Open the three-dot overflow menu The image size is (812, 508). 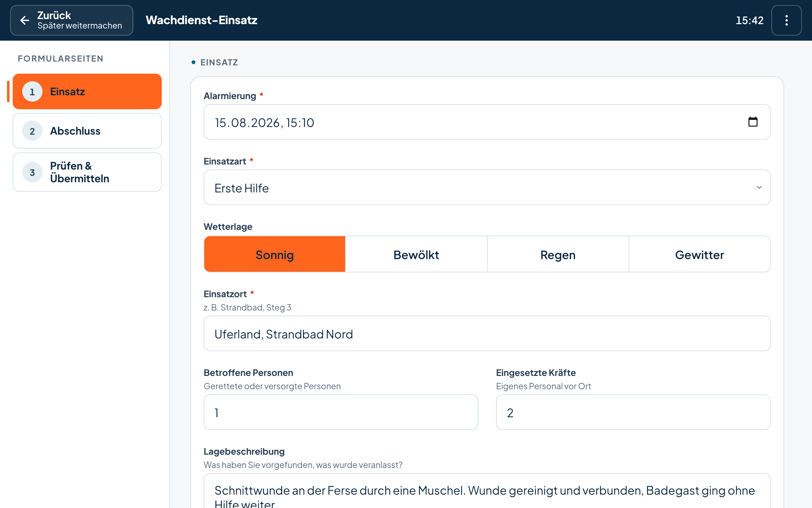click(786, 20)
